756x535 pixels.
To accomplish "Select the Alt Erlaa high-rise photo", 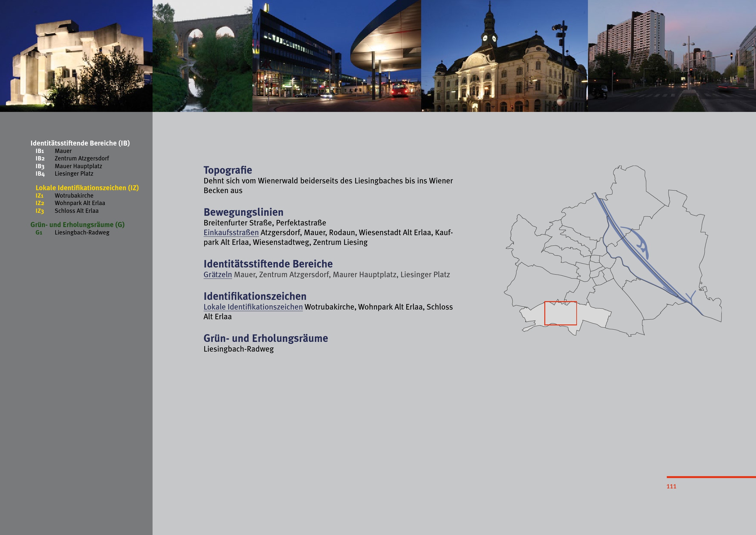I will 672,56.
